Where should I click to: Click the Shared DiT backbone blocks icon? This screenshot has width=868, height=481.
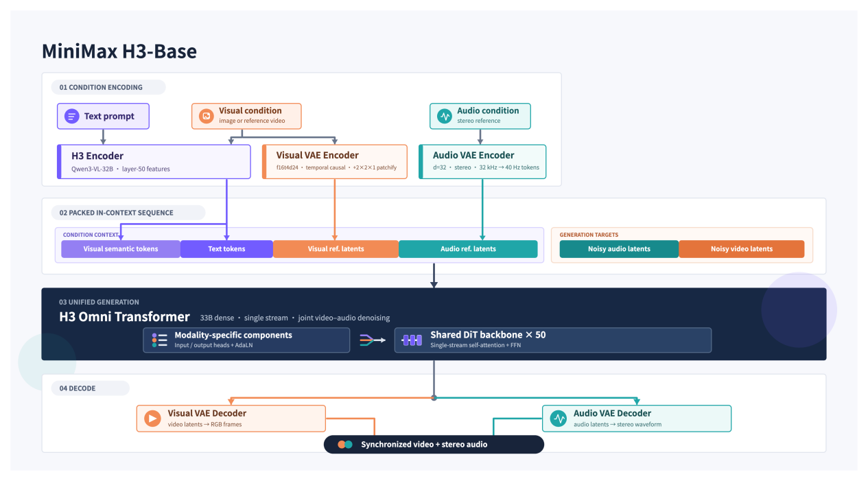click(412, 340)
